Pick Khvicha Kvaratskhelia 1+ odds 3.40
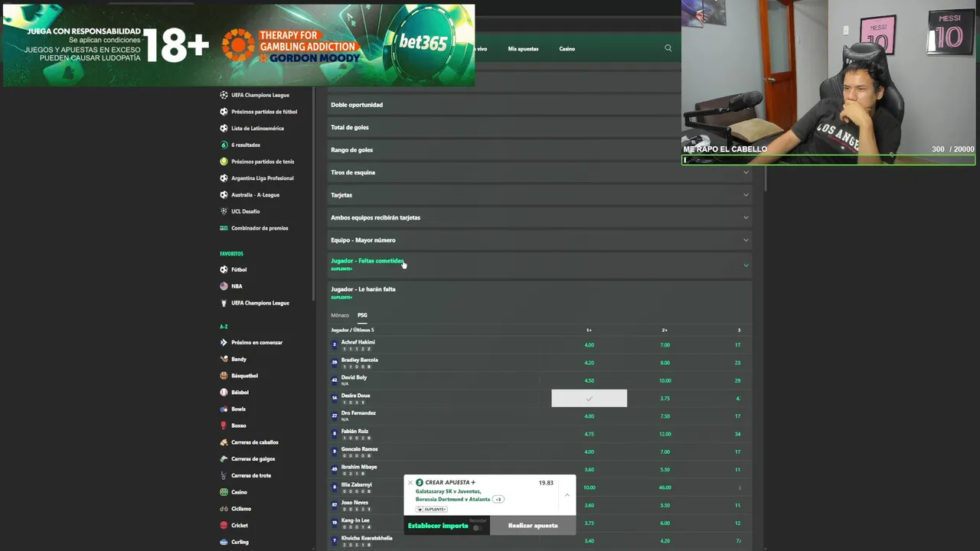This screenshot has height=551, width=980. tap(589, 541)
